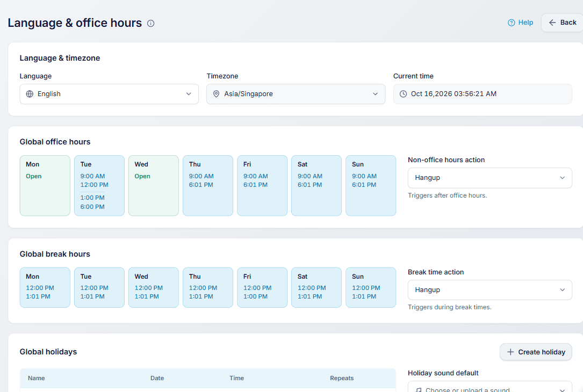Edit Wednesday office hours card
Image resolution: width=583 pixels, height=392 pixels.
(154, 185)
